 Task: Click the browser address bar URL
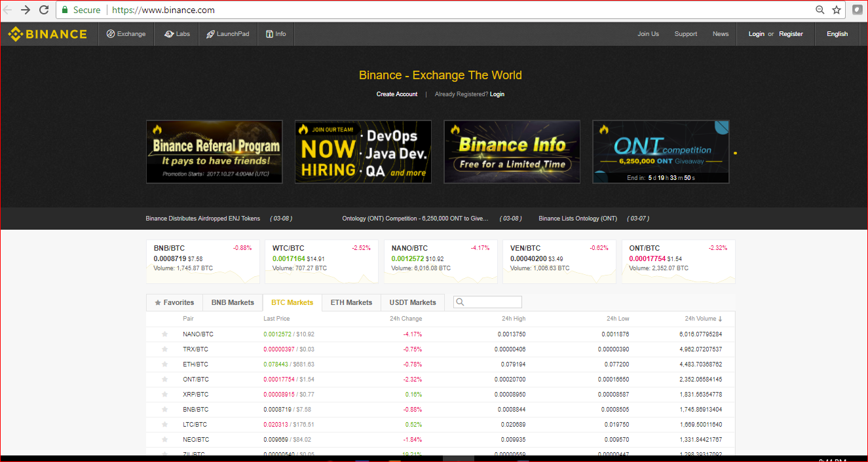point(163,10)
